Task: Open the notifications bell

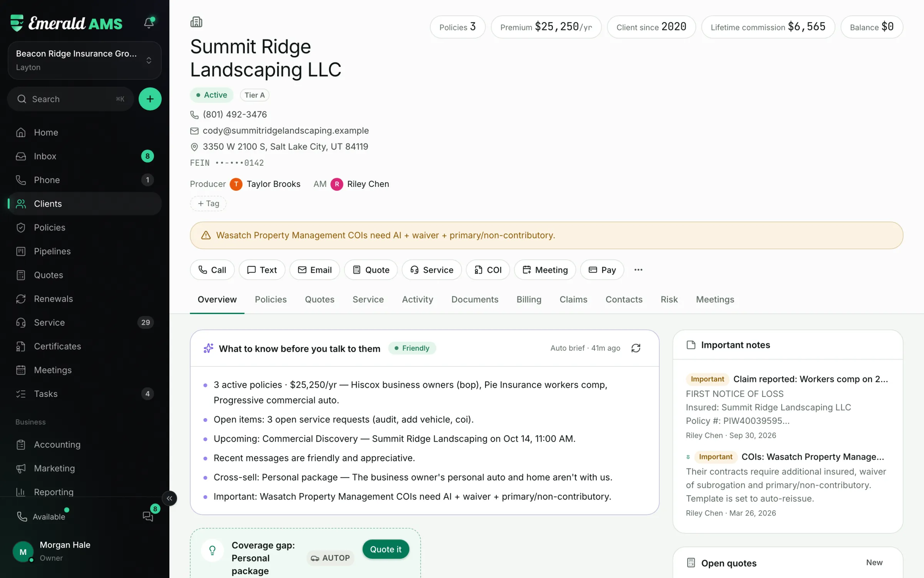Action: 149,23
